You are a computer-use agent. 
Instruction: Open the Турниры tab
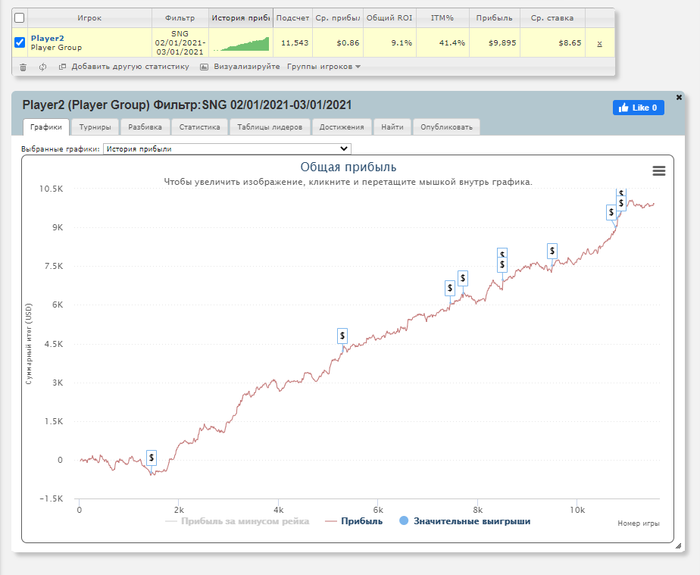coord(95,127)
